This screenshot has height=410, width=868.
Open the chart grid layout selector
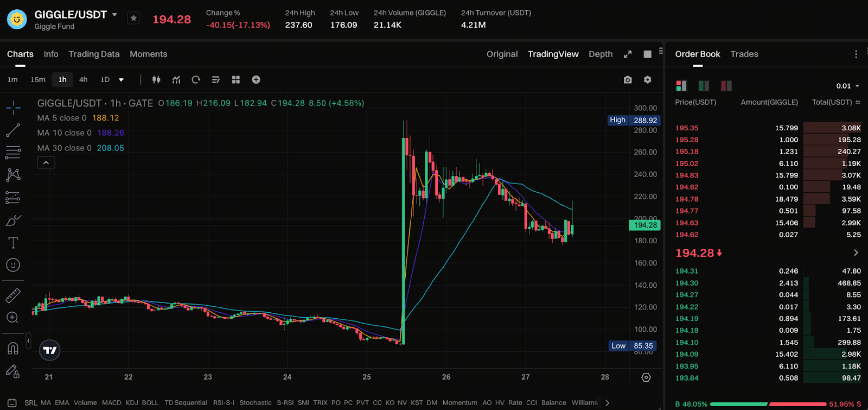pyautogui.click(x=236, y=80)
